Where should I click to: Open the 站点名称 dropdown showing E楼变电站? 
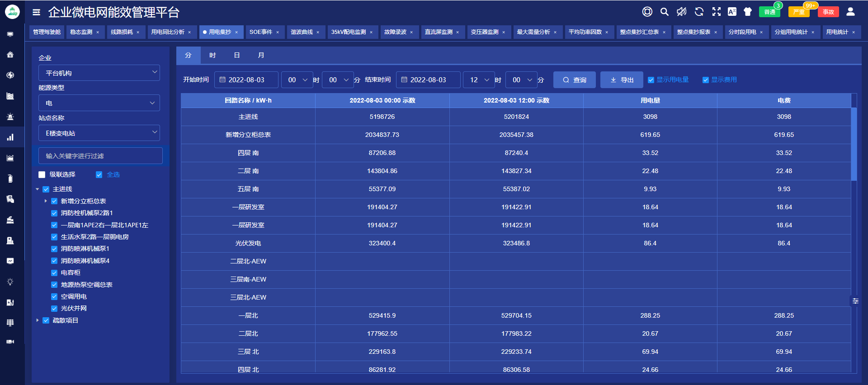tap(99, 133)
